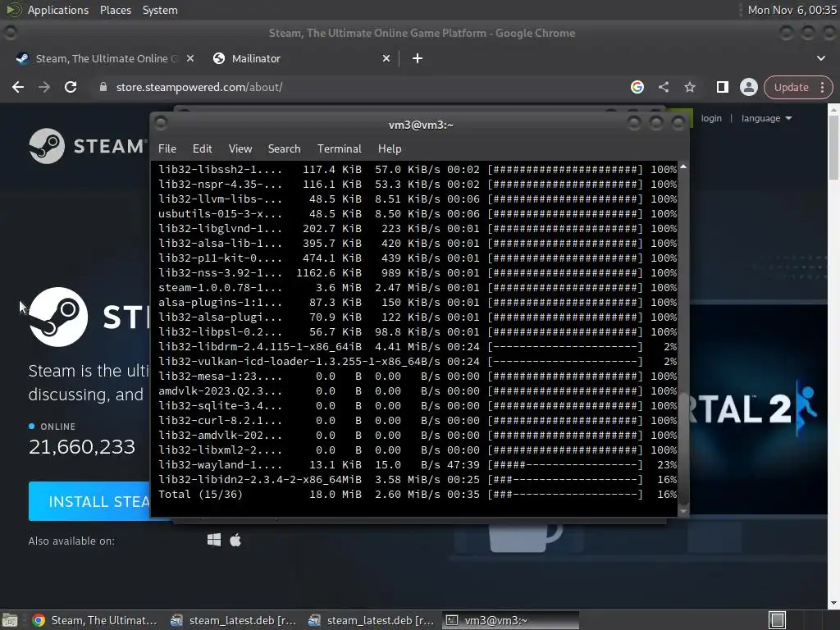Open terminal View menu
The height and width of the screenshot is (630, 840).
240,149
